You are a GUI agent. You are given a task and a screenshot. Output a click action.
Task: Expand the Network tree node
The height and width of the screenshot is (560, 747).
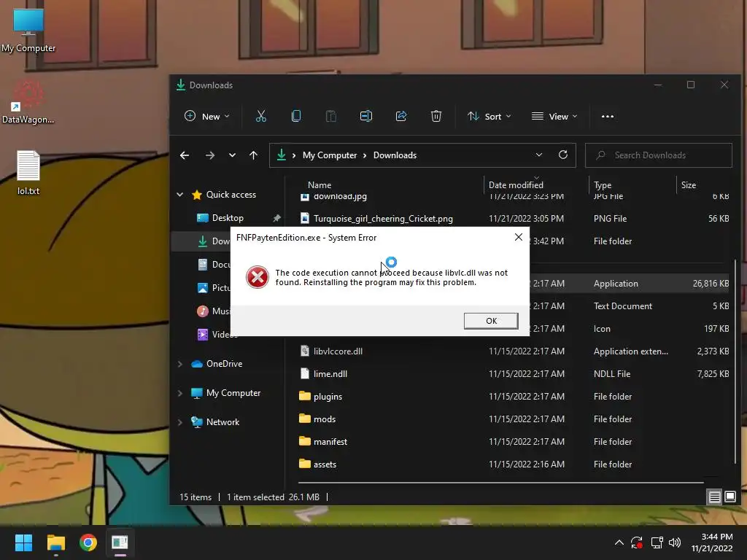pos(180,422)
